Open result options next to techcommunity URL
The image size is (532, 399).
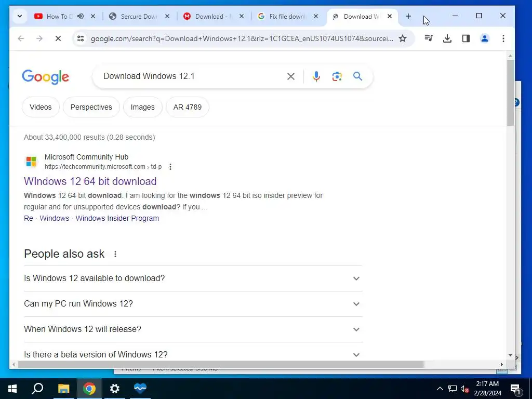pyautogui.click(x=170, y=167)
